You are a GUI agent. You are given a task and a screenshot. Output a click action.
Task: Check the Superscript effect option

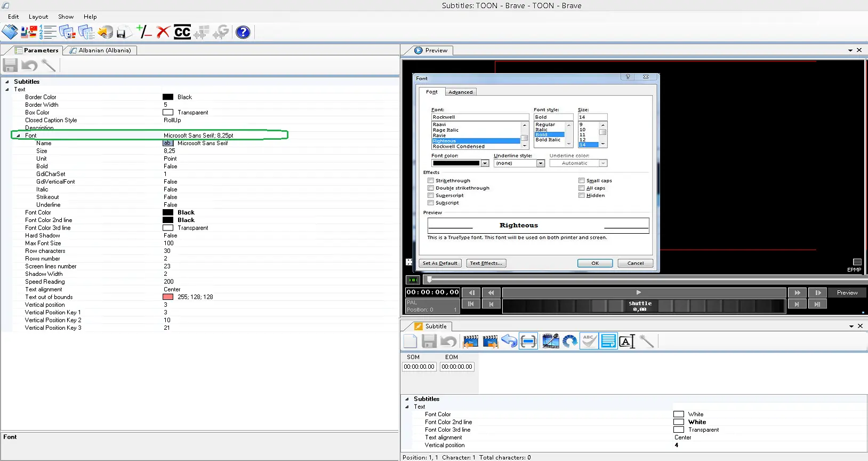coord(431,196)
